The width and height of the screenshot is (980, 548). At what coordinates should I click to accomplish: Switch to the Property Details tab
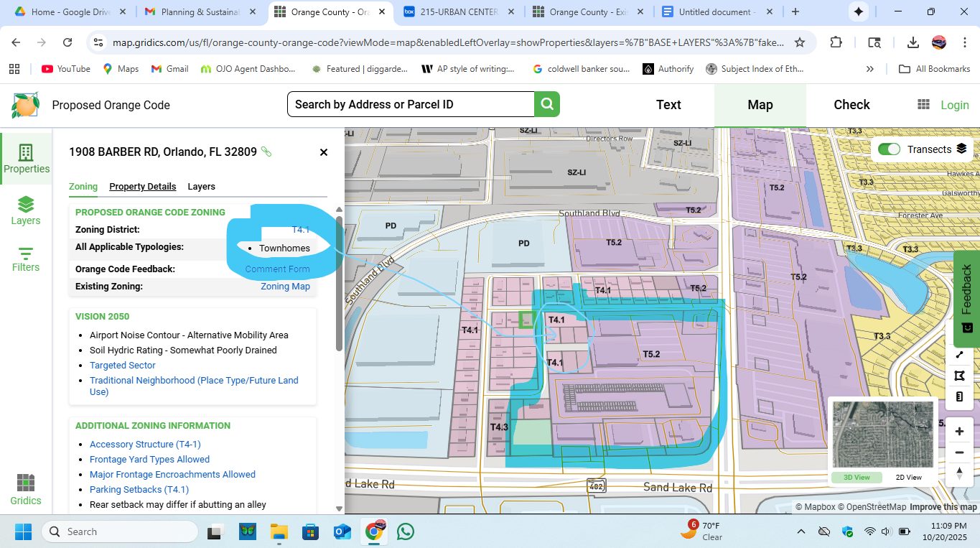coord(142,187)
